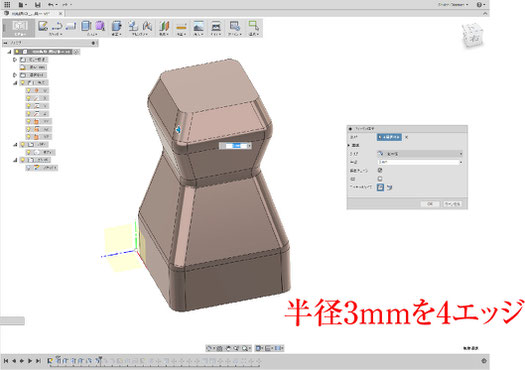Click the Browser panel options dot

(93, 43)
